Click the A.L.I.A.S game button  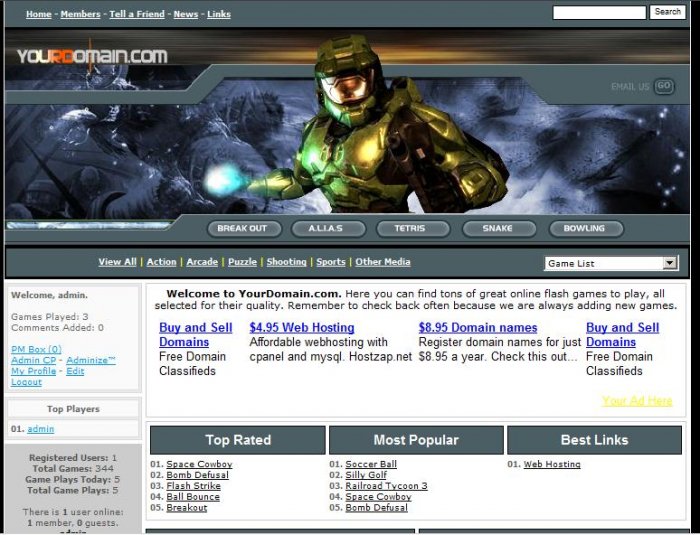pyautogui.click(x=328, y=229)
